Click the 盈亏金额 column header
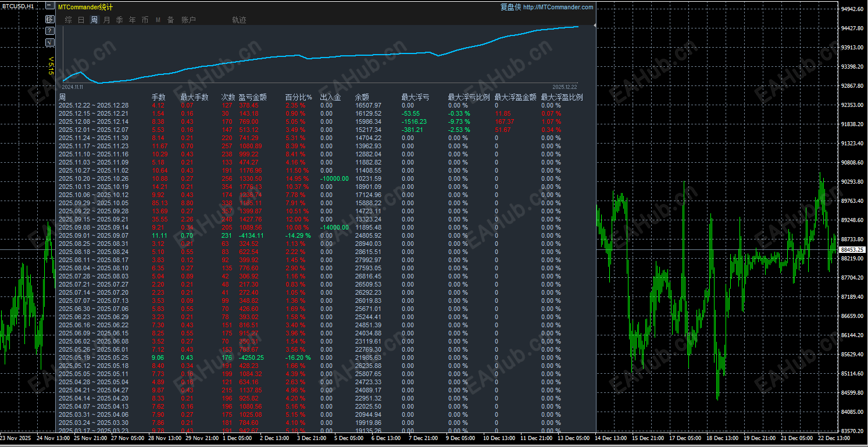The image size is (868, 447). click(x=253, y=98)
